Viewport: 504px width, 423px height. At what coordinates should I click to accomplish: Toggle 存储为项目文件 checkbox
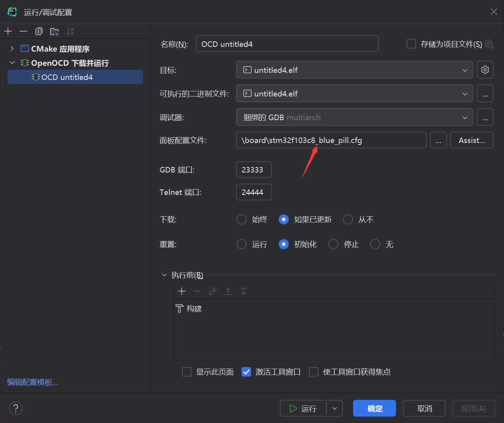click(411, 44)
